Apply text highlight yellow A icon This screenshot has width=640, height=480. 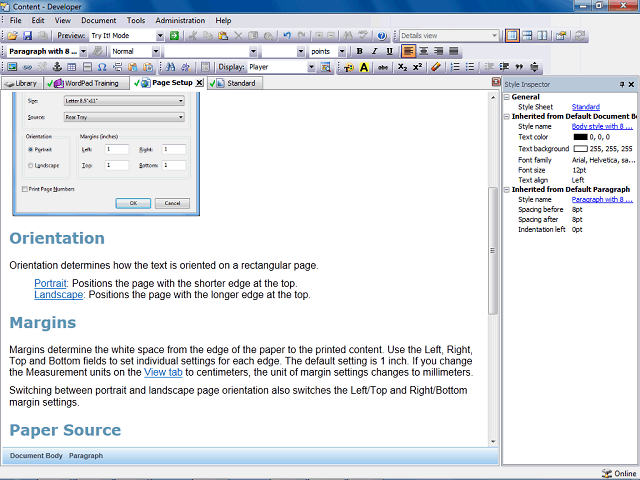point(364,67)
